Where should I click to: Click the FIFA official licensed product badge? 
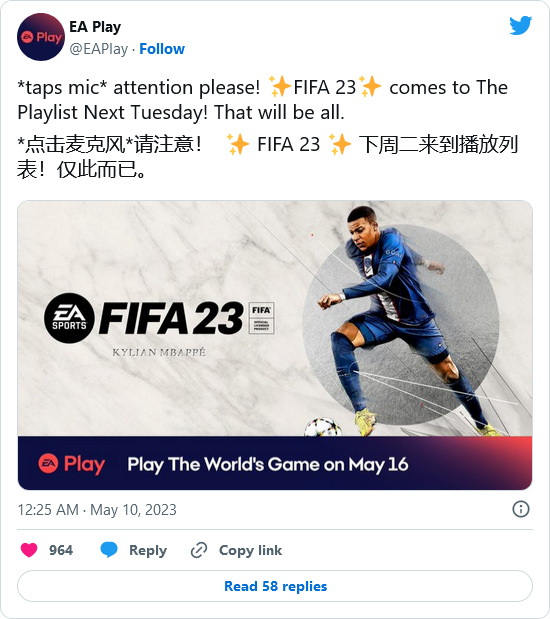[261, 318]
